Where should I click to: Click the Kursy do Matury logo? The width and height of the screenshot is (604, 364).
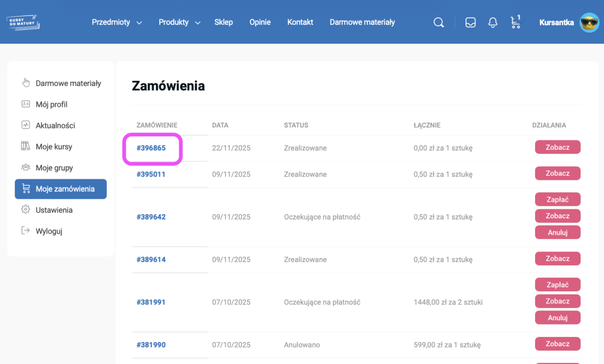(x=24, y=22)
